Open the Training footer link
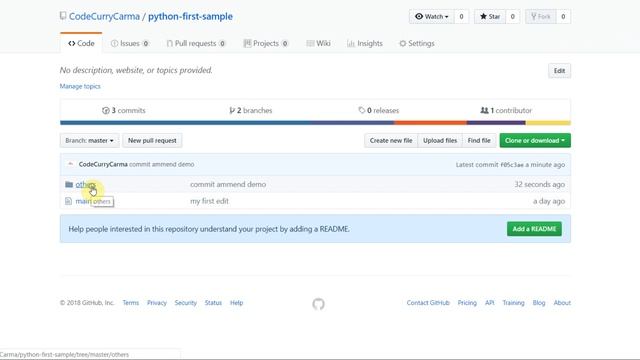 (x=513, y=303)
